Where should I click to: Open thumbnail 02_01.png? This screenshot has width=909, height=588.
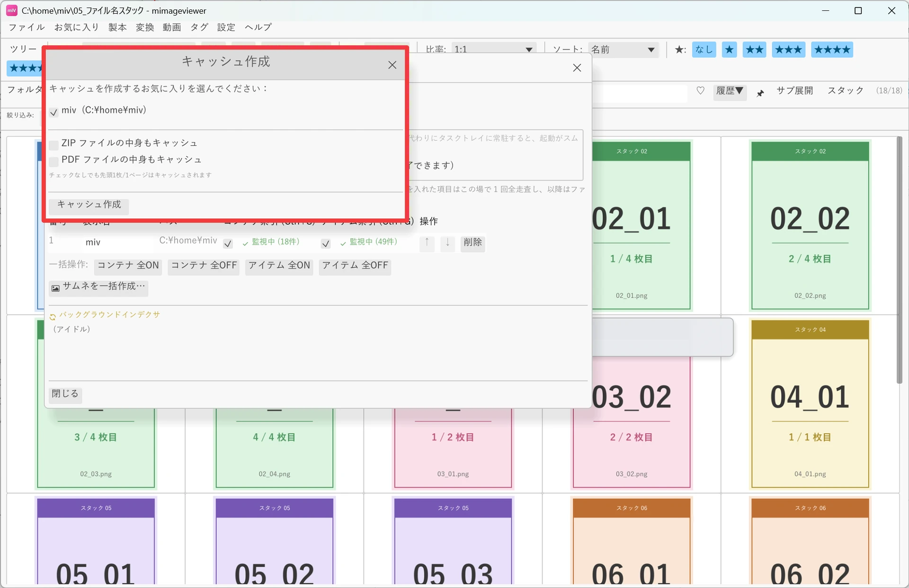click(x=641, y=226)
